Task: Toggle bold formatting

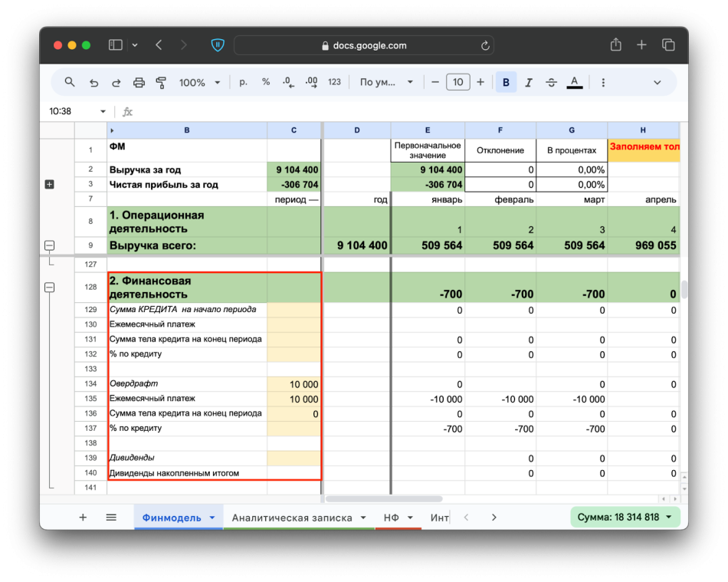Action: pyautogui.click(x=506, y=82)
